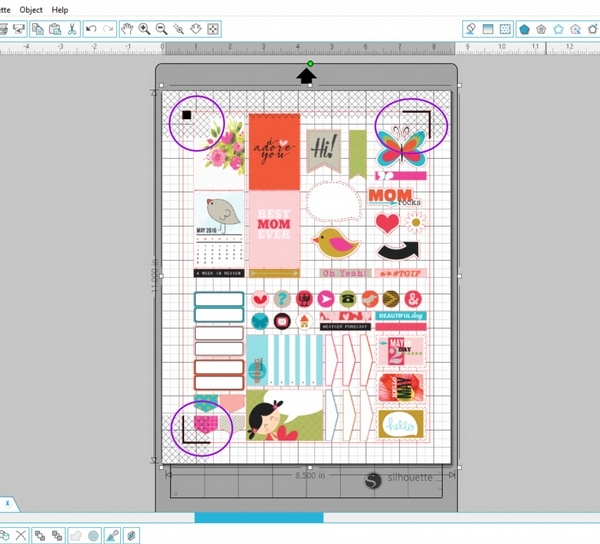Click the Zoom Out magnifier
The image size is (600, 544).
coord(161,29)
